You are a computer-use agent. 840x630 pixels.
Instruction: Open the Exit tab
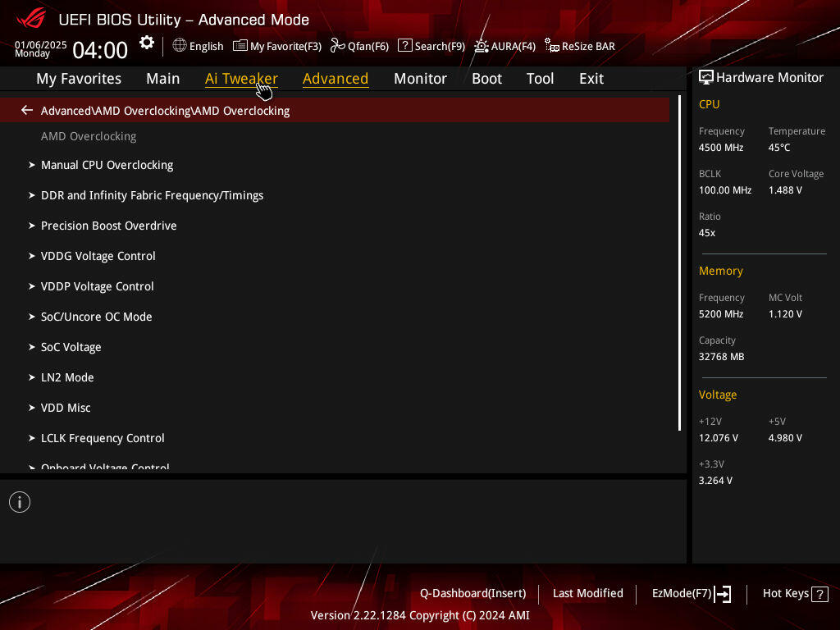[x=591, y=79]
